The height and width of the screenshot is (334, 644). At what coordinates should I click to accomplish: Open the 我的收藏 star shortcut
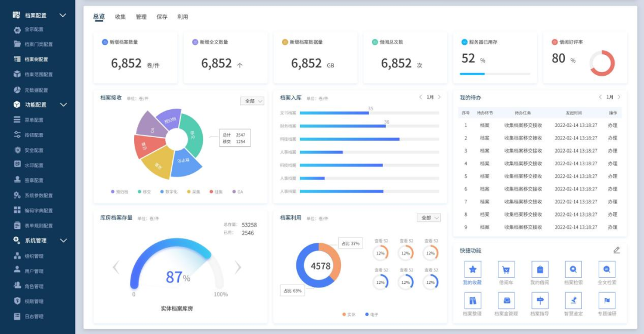[472, 270]
